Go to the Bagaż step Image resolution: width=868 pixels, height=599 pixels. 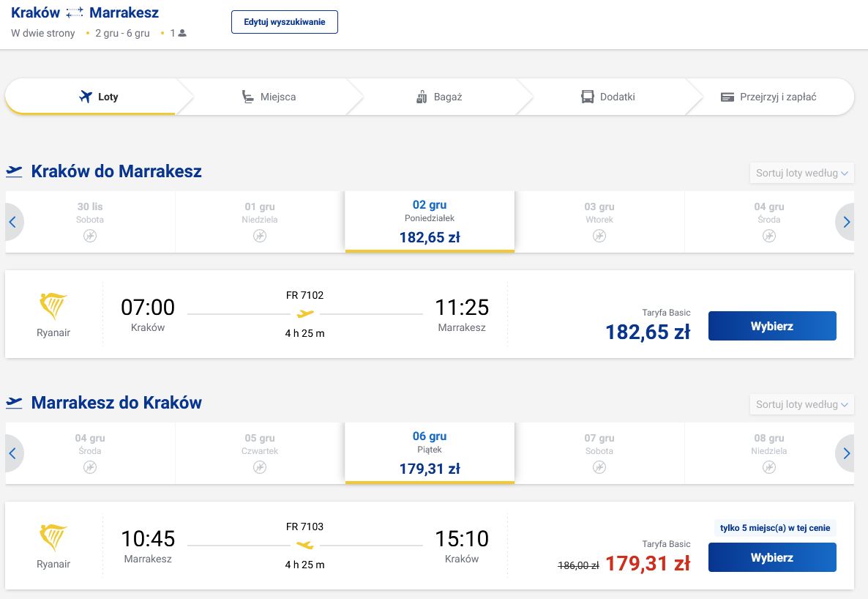[x=438, y=97]
